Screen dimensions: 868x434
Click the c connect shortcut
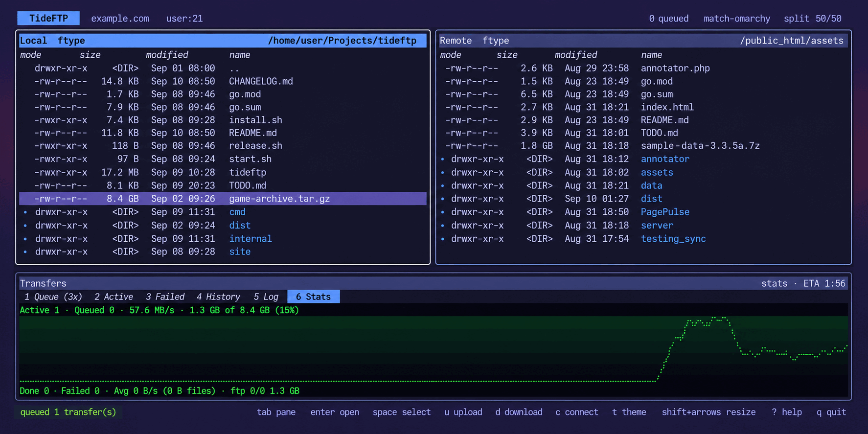[x=577, y=412]
